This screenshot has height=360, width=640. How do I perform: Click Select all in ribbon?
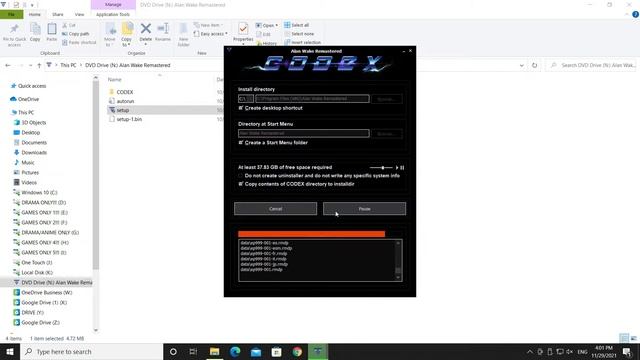click(297, 25)
